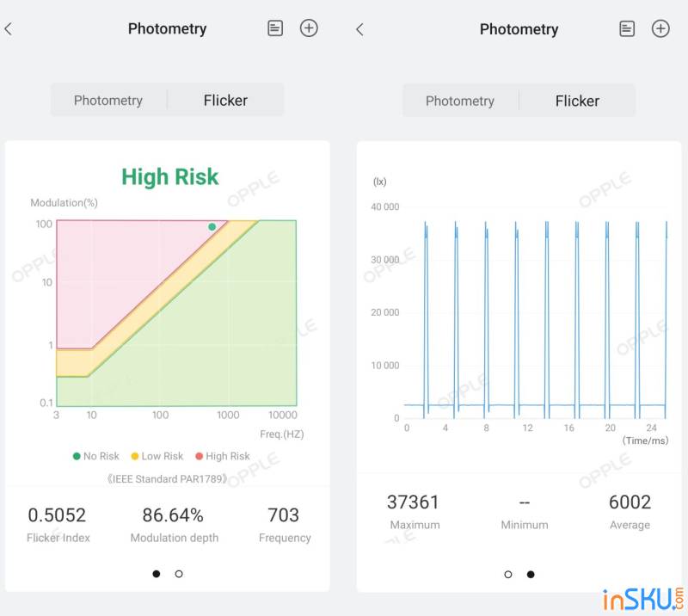Switch to Photometry tab on left screen
The height and width of the screenshot is (616, 688).
tap(108, 101)
